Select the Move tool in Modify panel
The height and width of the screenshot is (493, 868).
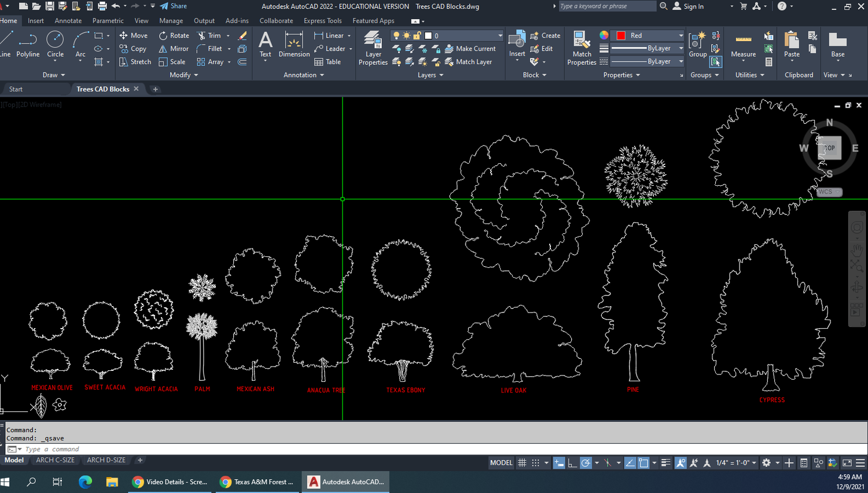click(134, 35)
